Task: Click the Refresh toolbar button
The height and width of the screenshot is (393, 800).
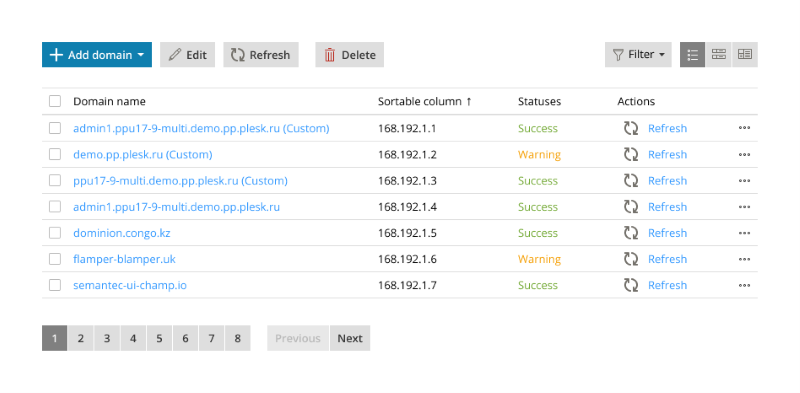Action: tap(261, 55)
